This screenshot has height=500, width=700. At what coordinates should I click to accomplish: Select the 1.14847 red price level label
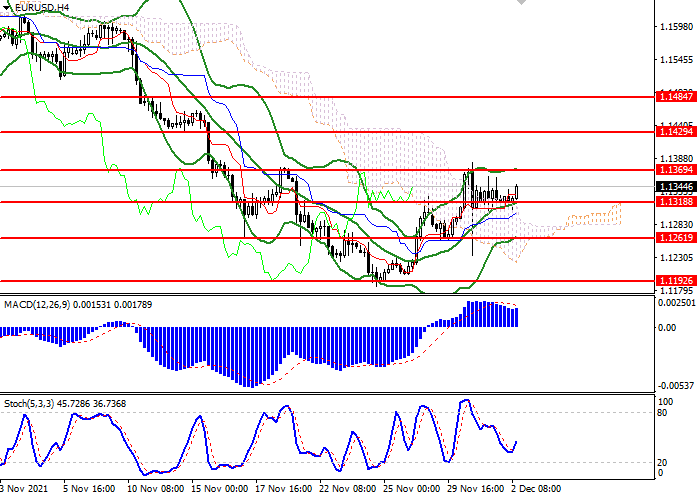676,96
